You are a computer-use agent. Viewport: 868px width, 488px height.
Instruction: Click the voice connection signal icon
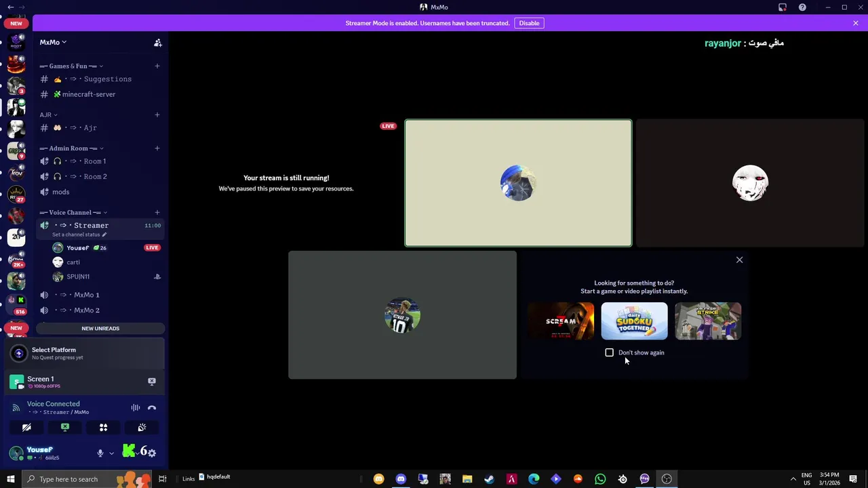[x=16, y=407]
